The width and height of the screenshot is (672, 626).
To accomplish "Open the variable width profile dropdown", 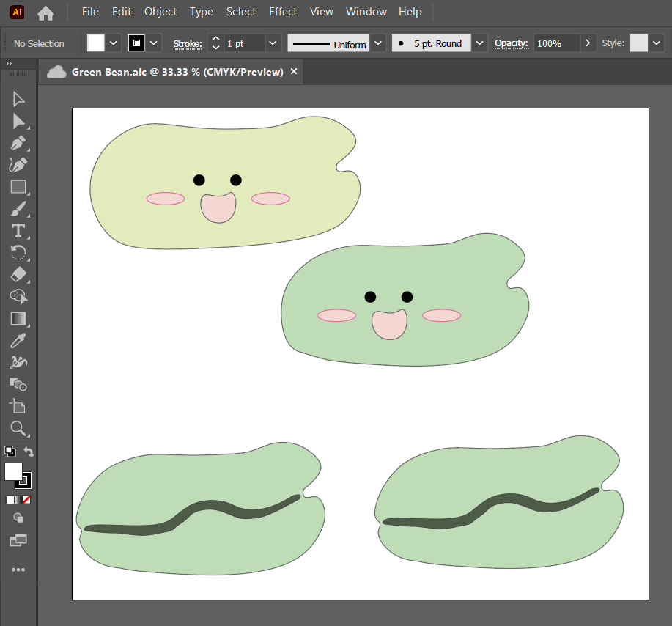I will coord(378,43).
